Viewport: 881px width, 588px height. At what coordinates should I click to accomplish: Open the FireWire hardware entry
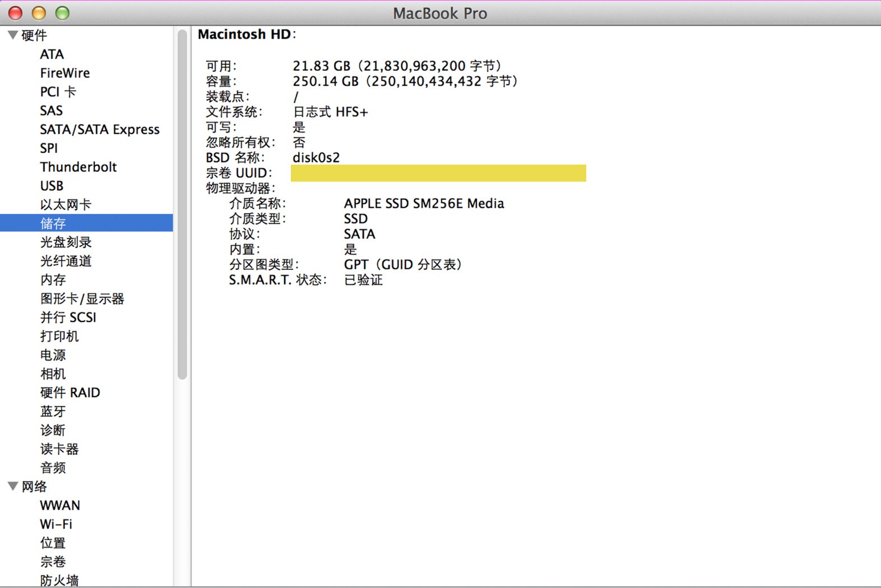[64, 73]
